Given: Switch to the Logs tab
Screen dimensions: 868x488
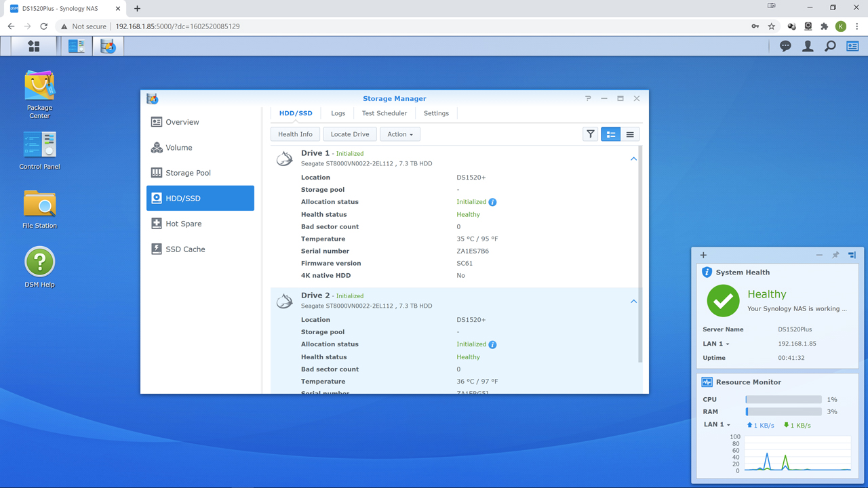Looking at the screenshot, I should click(x=338, y=113).
